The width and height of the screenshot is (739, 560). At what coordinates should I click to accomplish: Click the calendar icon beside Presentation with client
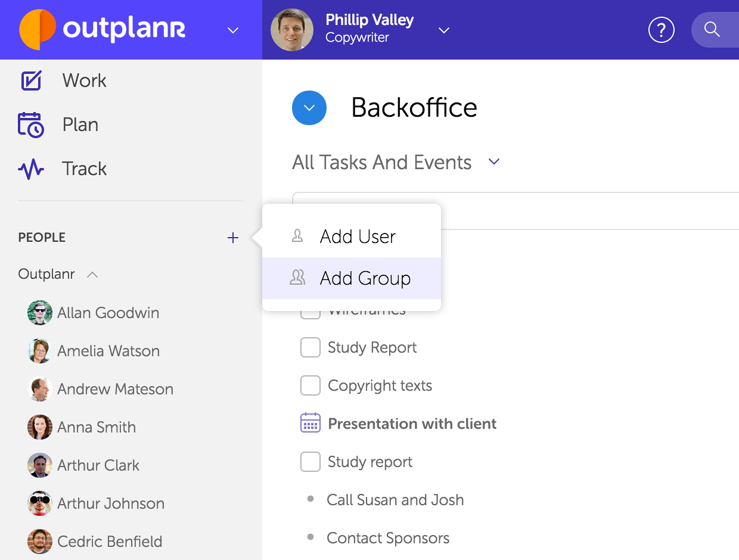click(310, 424)
